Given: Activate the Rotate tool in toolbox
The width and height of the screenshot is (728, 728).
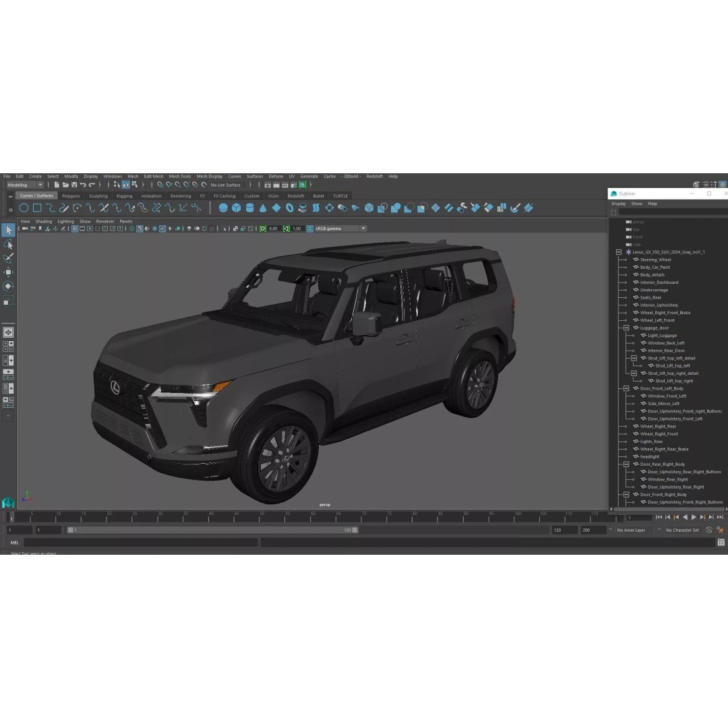Looking at the screenshot, I should (8, 286).
